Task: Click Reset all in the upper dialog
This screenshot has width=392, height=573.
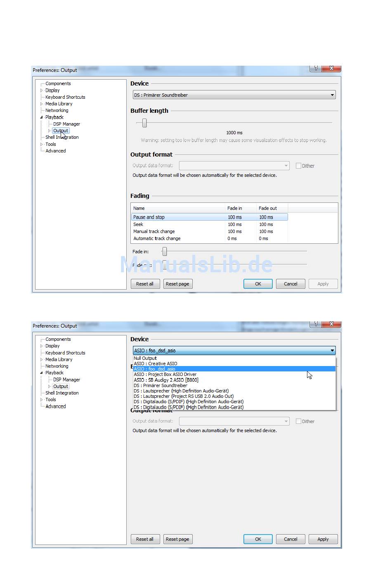Action: click(145, 284)
